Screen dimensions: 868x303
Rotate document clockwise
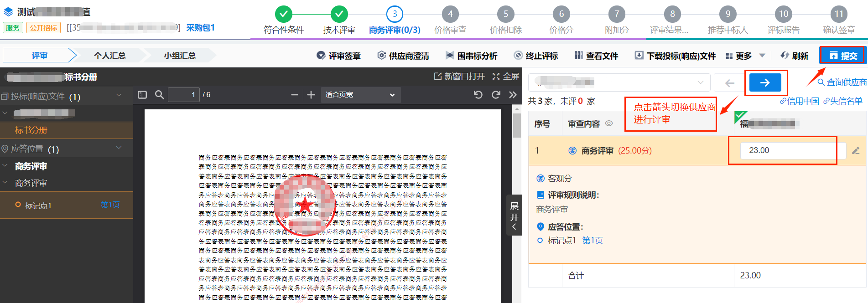click(496, 95)
